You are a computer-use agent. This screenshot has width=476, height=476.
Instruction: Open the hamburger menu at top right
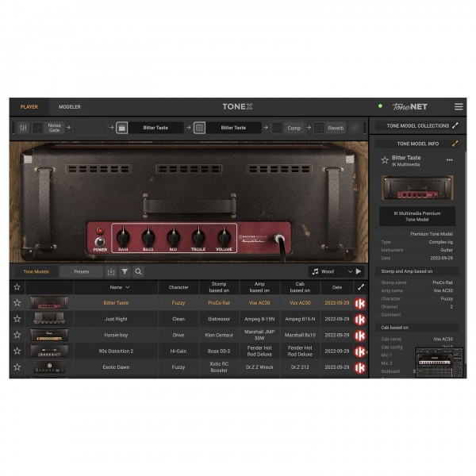[459, 106]
